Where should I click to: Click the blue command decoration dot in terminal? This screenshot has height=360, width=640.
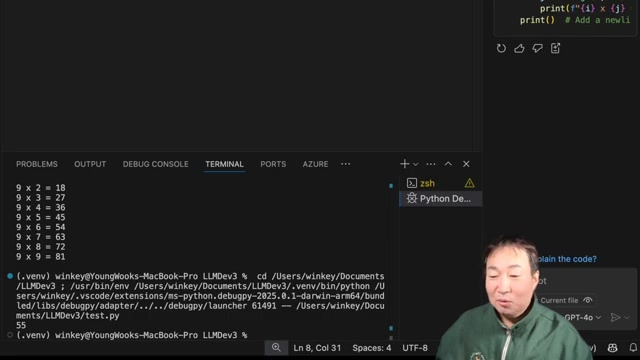click(10, 276)
